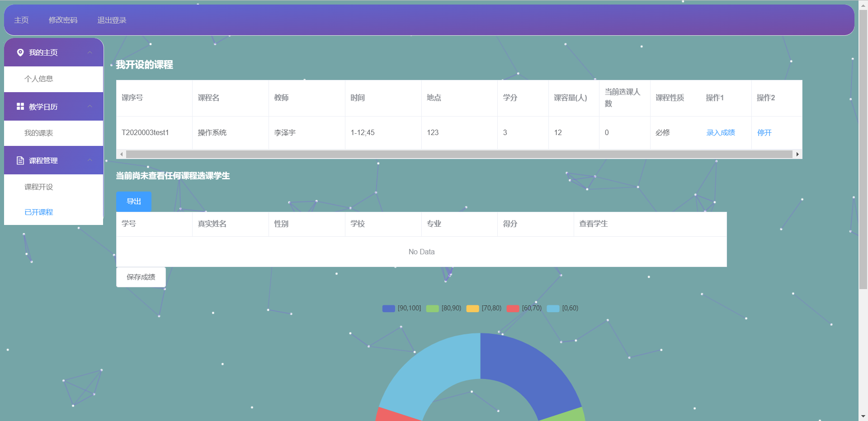
Task: Click the grid icon beside 教学日历
Action: (x=20, y=106)
